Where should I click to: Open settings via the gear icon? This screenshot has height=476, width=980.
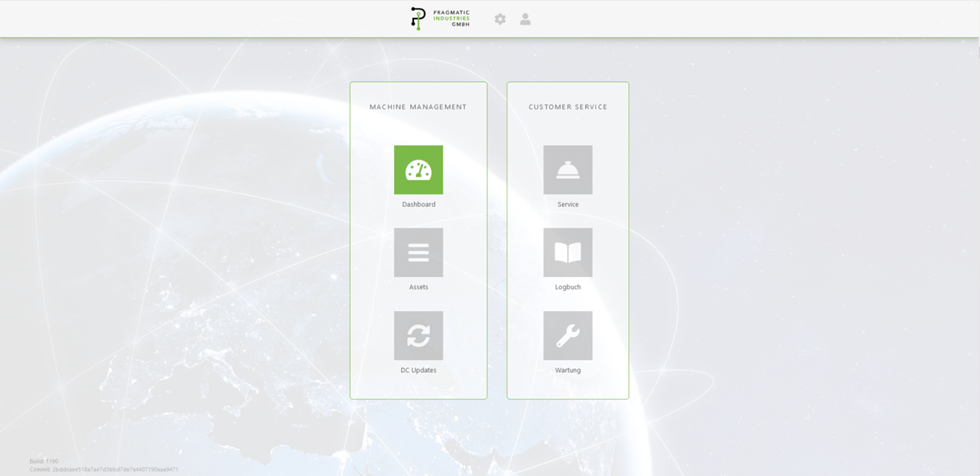pyautogui.click(x=500, y=19)
